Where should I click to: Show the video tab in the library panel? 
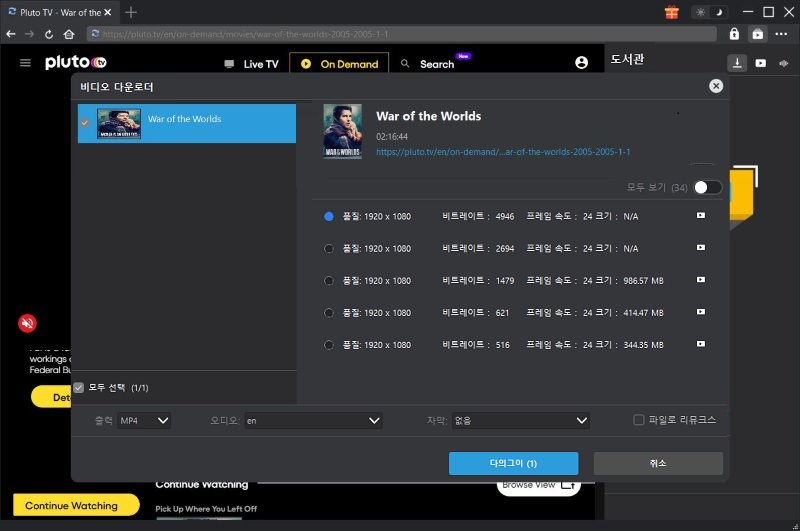[761, 63]
